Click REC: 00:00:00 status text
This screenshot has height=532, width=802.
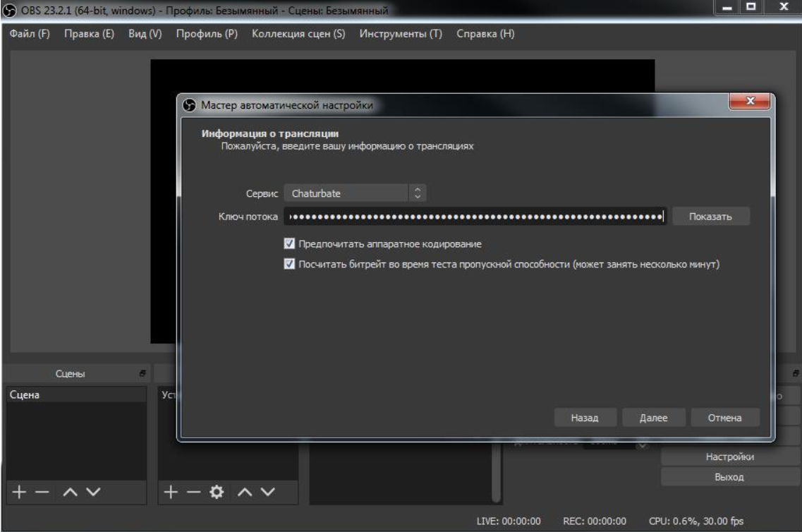595,521
